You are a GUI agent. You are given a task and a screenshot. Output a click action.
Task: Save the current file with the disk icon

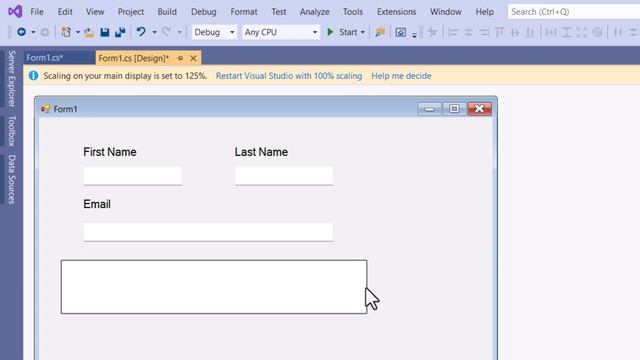tap(105, 32)
